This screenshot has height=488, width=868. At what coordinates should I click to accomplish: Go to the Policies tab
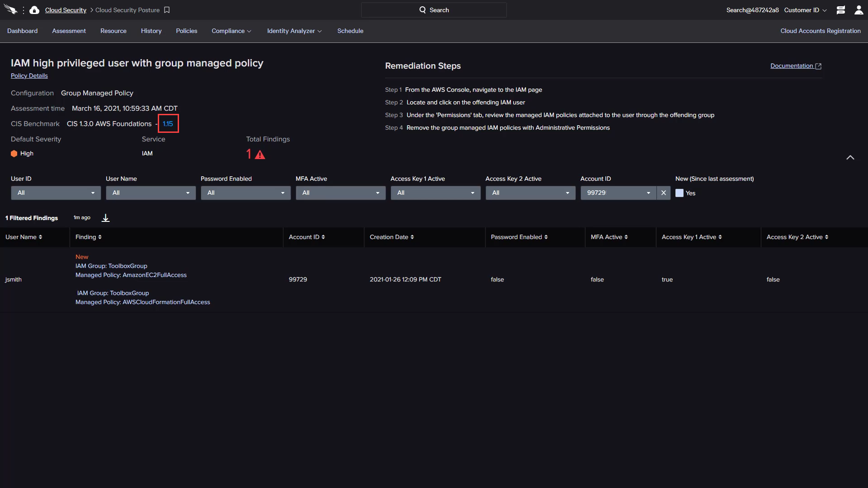click(x=186, y=31)
